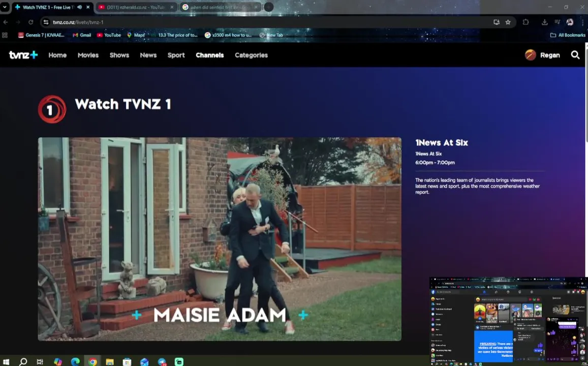Open the Sport section

[176, 55]
